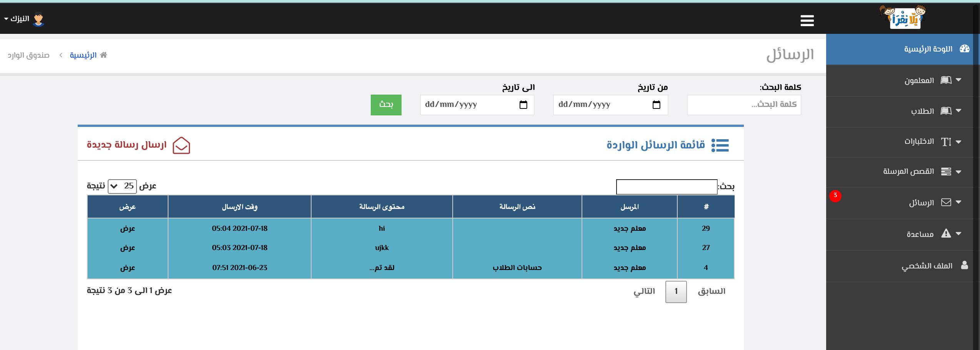Screen dimensions: 980x350
Task: Click the كلمة البحث search input
Action: [x=744, y=105]
